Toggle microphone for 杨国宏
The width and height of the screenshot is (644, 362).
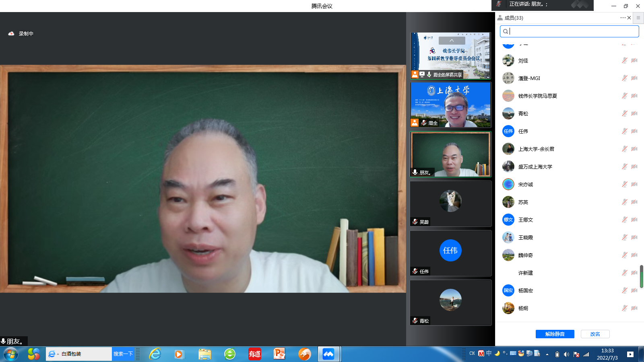[x=624, y=290]
